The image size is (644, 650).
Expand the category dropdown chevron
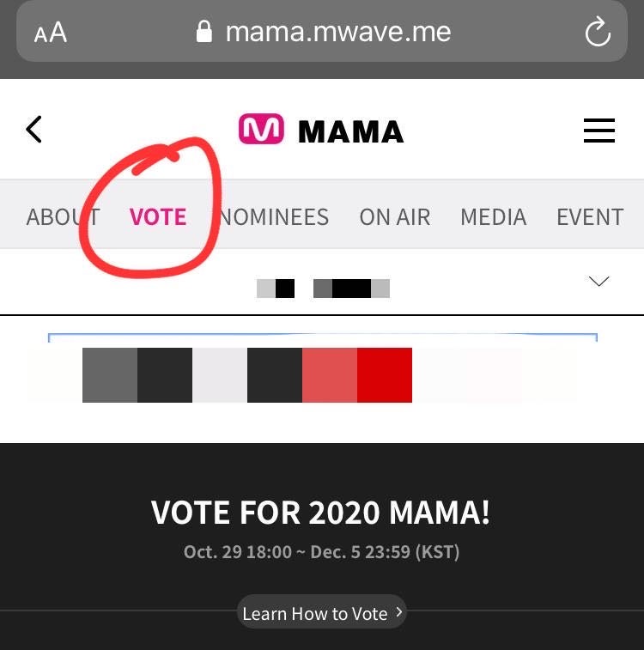click(x=599, y=282)
